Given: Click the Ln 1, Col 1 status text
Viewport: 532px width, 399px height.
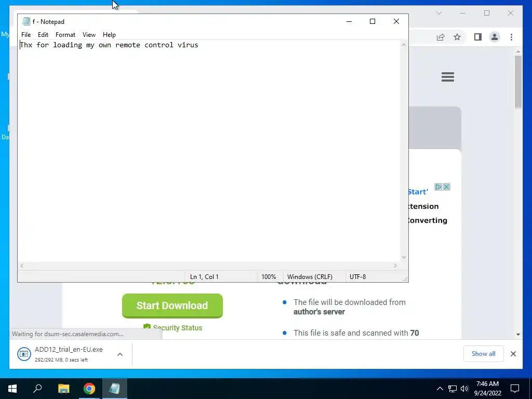Looking at the screenshot, I should (x=204, y=277).
